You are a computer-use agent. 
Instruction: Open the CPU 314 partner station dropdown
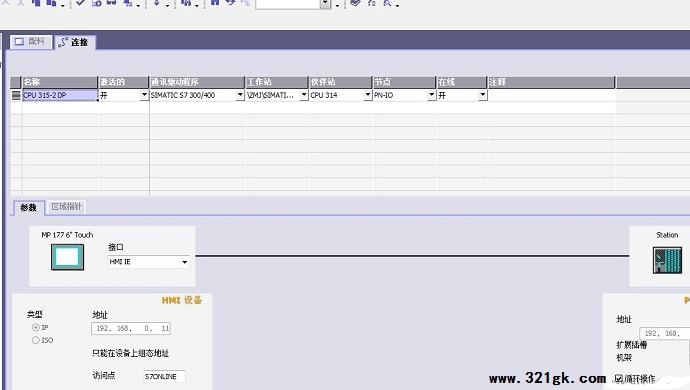click(367, 95)
